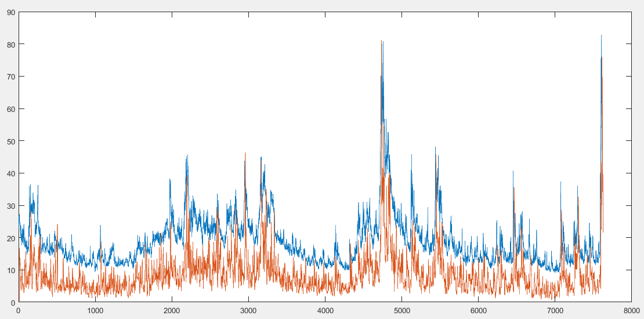
Task: Click the tallest blue spike near x=7600
Action: 601,36
